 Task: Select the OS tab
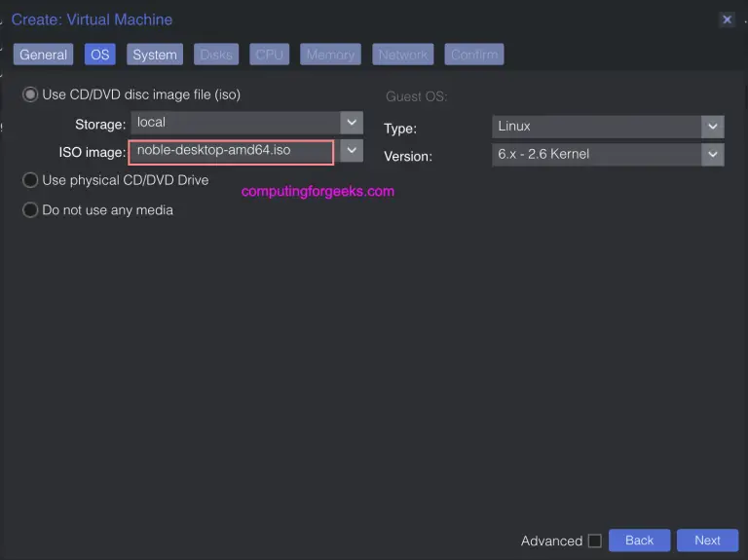(x=99, y=55)
